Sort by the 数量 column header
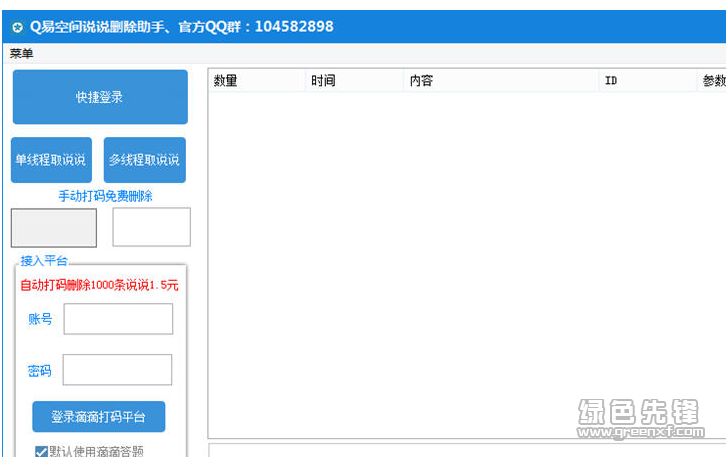726x457 pixels. pyautogui.click(x=256, y=81)
